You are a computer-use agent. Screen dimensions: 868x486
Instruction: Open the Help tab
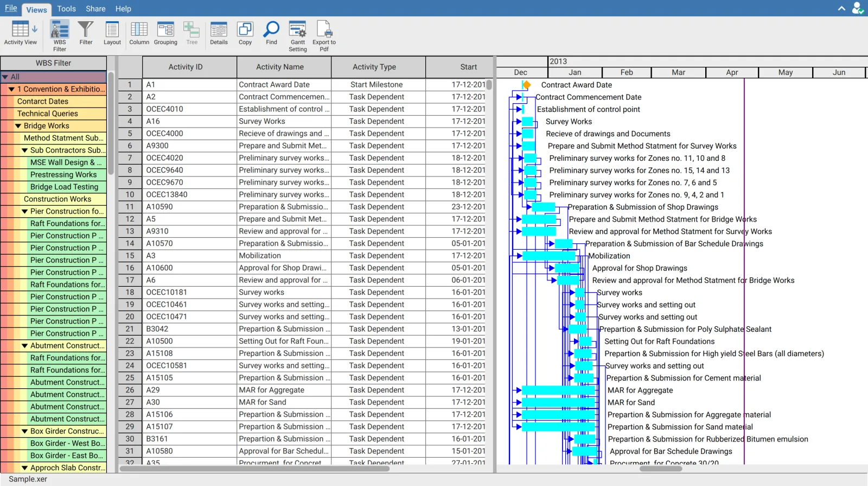123,9
